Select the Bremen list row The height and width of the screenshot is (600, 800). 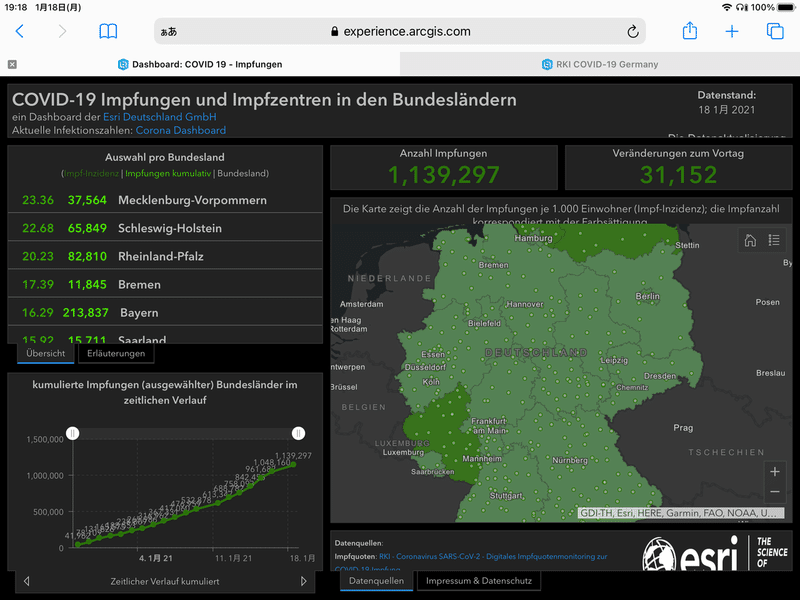[x=165, y=284]
